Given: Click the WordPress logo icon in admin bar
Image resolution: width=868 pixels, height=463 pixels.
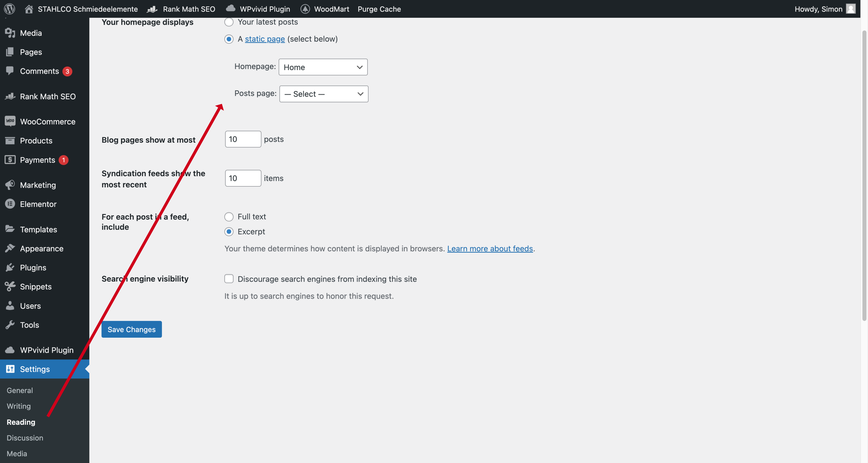Looking at the screenshot, I should pos(9,9).
